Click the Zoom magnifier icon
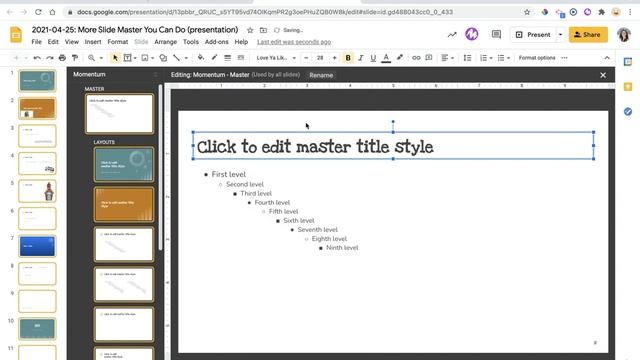 (91, 58)
